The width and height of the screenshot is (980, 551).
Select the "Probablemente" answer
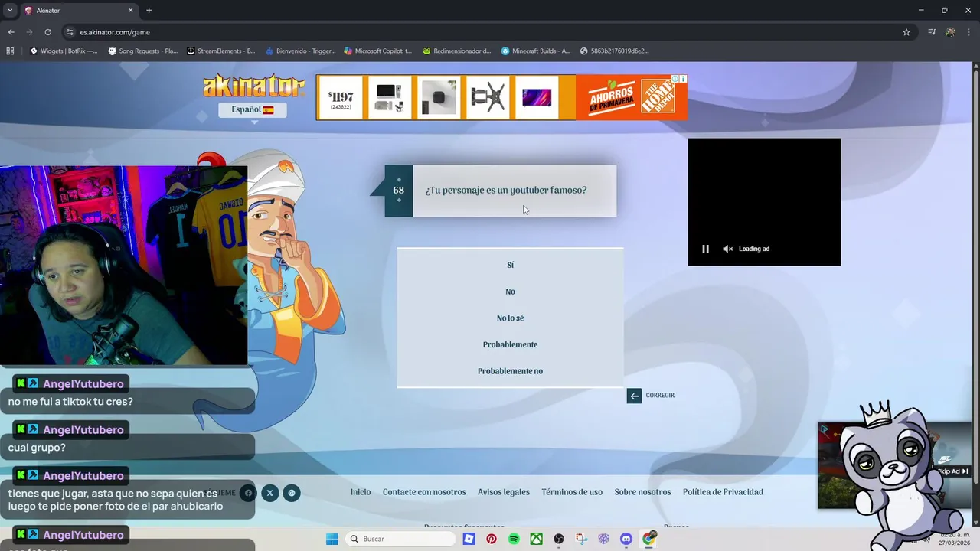(x=510, y=344)
